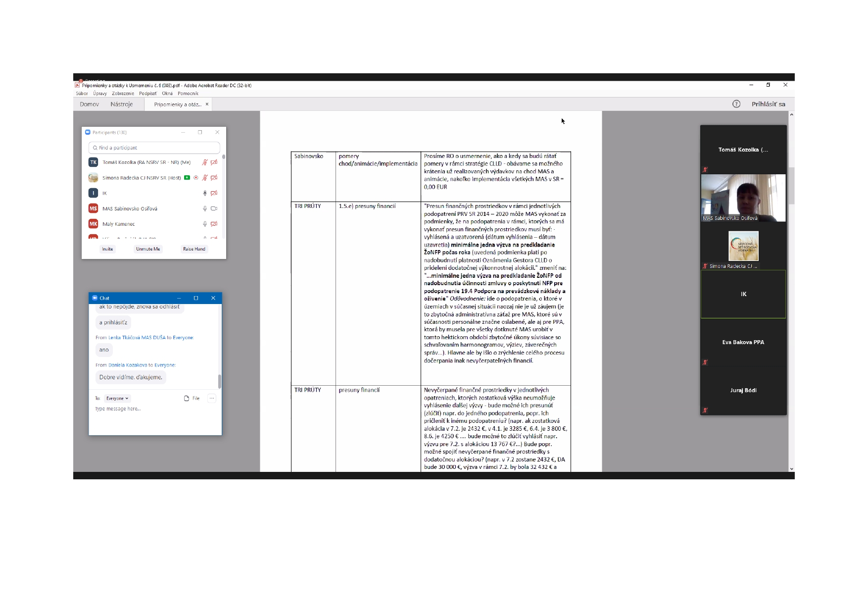Viewport: 868px width, 614px height.
Task: Click the "1.5.e) presuny financií" table cell
Action: point(378,294)
